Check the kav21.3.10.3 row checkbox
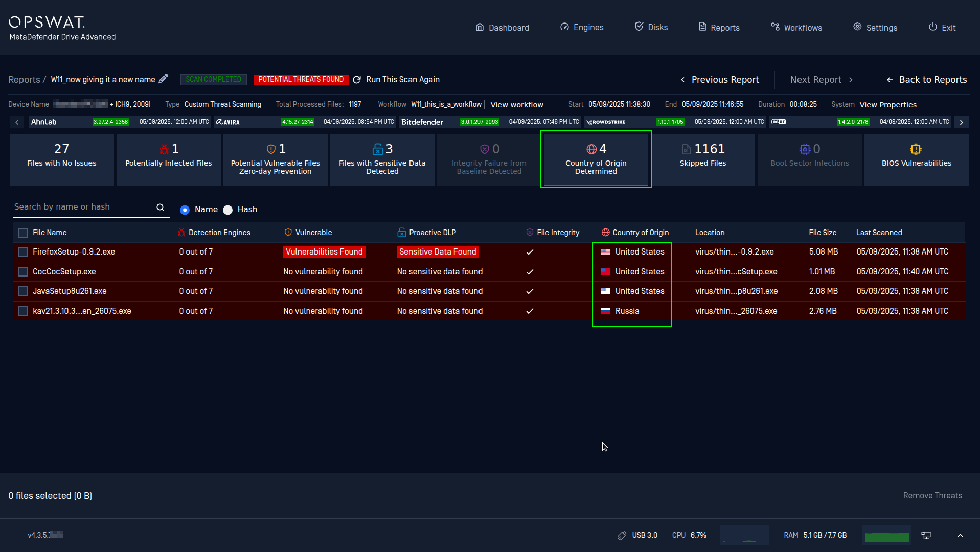This screenshot has width=980, height=552. point(23,311)
